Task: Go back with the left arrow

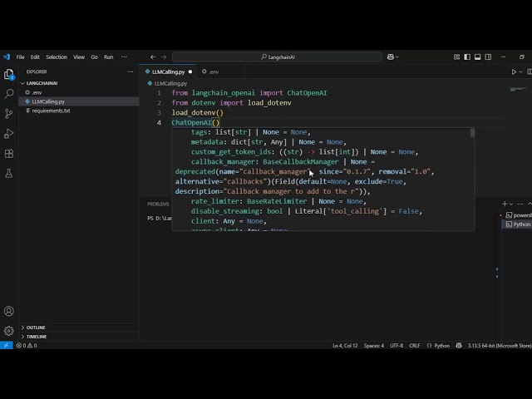Action: pyautogui.click(x=153, y=57)
